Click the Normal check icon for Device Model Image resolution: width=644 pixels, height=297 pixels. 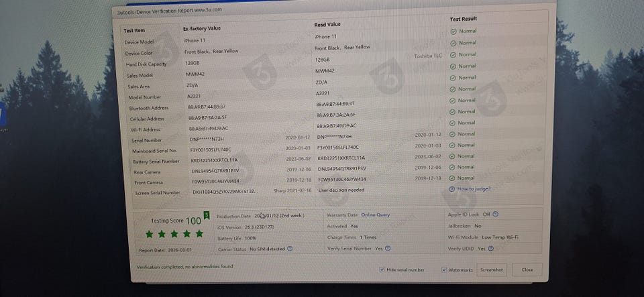pos(453,32)
